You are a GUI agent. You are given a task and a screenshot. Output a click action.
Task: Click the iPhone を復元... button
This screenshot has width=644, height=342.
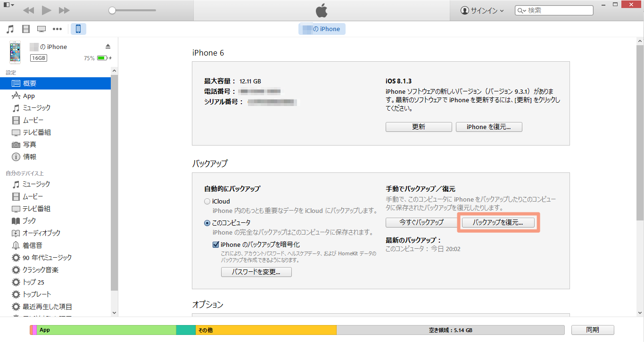tap(489, 127)
